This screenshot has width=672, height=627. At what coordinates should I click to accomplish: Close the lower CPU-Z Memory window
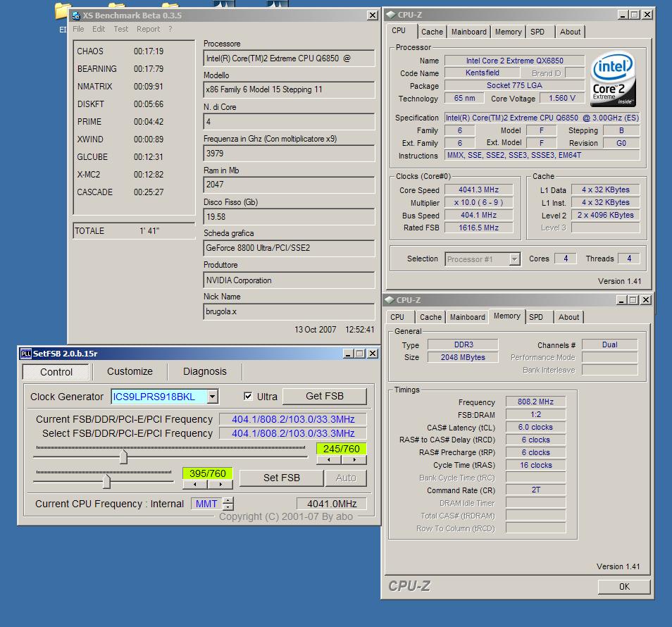point(646,300)
